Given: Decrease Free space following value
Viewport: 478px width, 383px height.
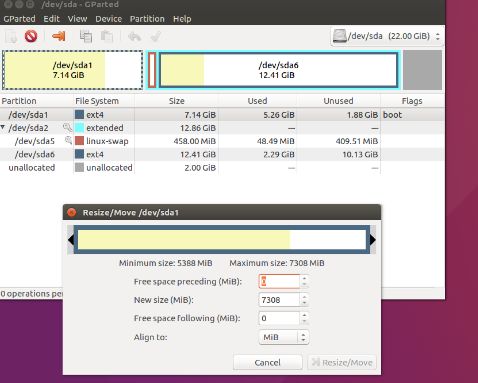Looking at the screenshot, I should (x=304, y=322).
